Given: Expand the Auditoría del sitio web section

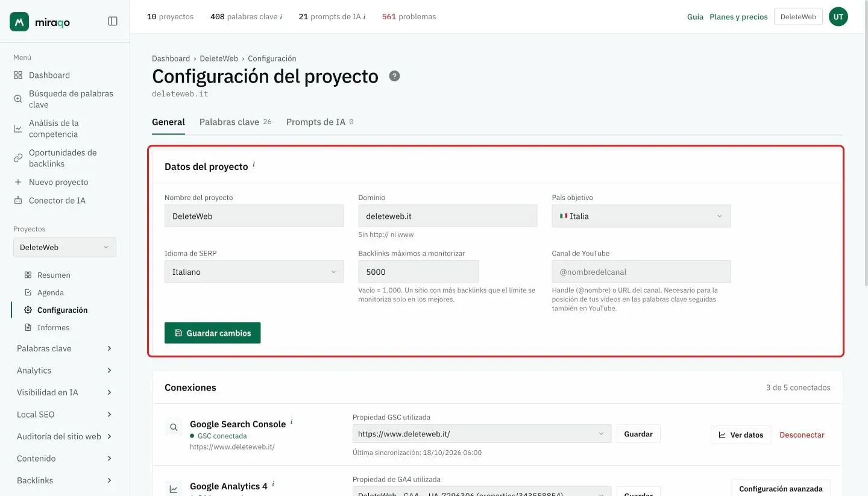Looking at the screenshot, I should 64,436.
